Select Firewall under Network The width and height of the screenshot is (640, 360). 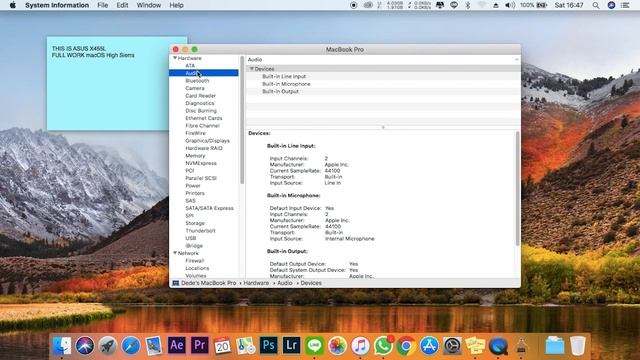tap(195, 260)
